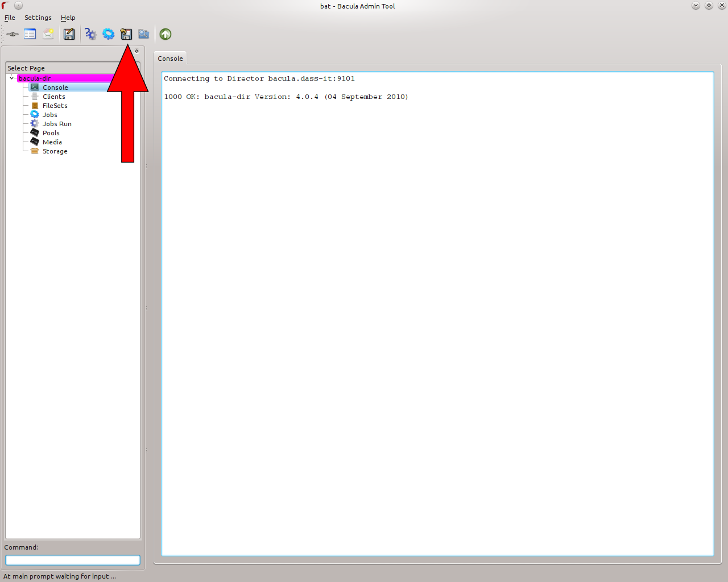Screen dimensions: 728x582
Task: Open the Storage page in tree
Action: 55,151
